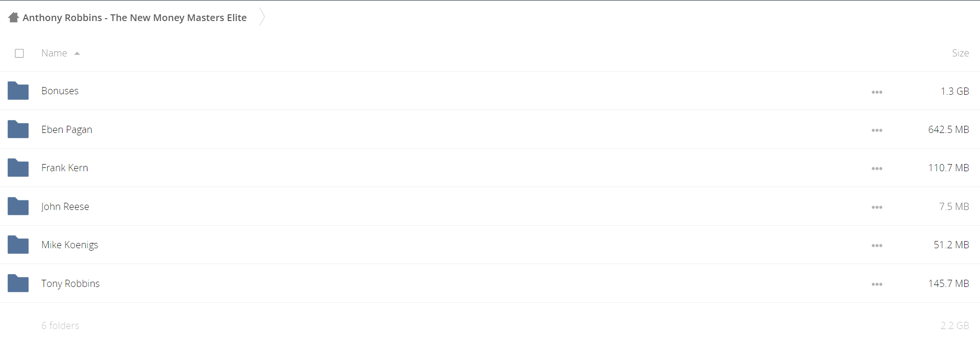Open more actions for Bonuses folder

(877, 92)
